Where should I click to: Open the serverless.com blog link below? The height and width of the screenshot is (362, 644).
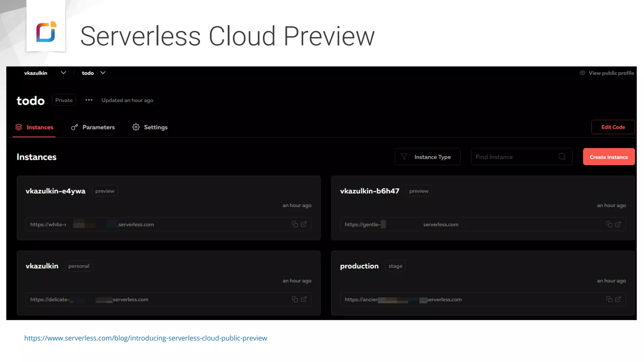(x=146, y=338)
